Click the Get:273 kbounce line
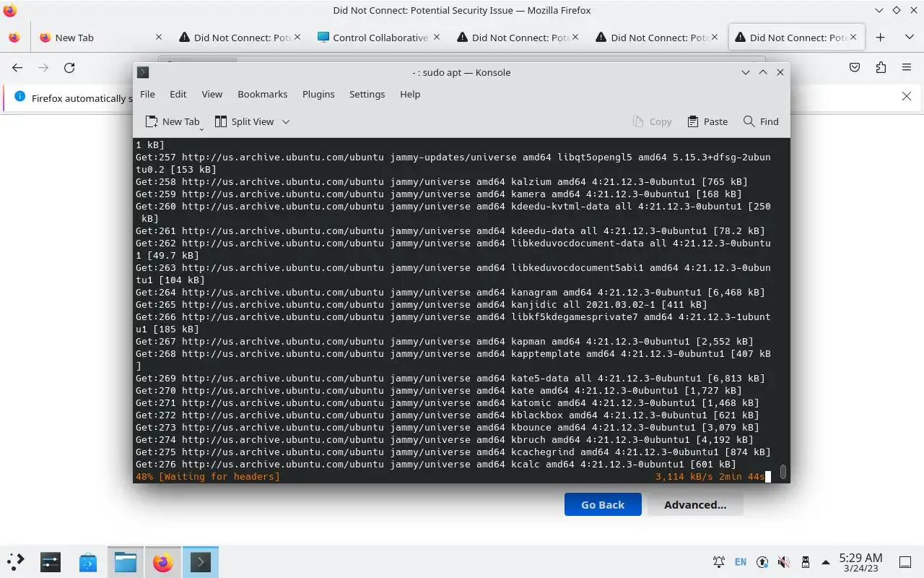This screenshot has height=578, width=924. (448, 428)
